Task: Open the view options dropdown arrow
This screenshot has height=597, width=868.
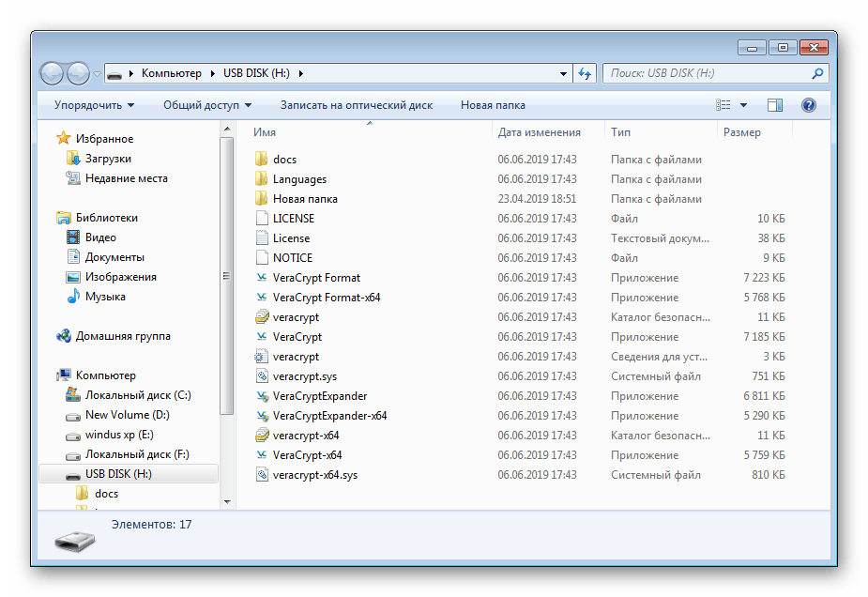Action: (x=743, y=105)
